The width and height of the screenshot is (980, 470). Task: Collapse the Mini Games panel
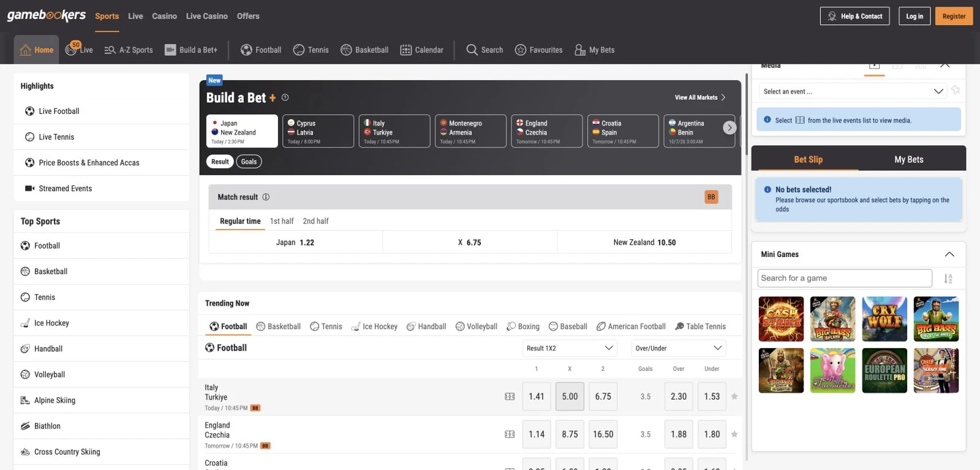pos(949,255)
